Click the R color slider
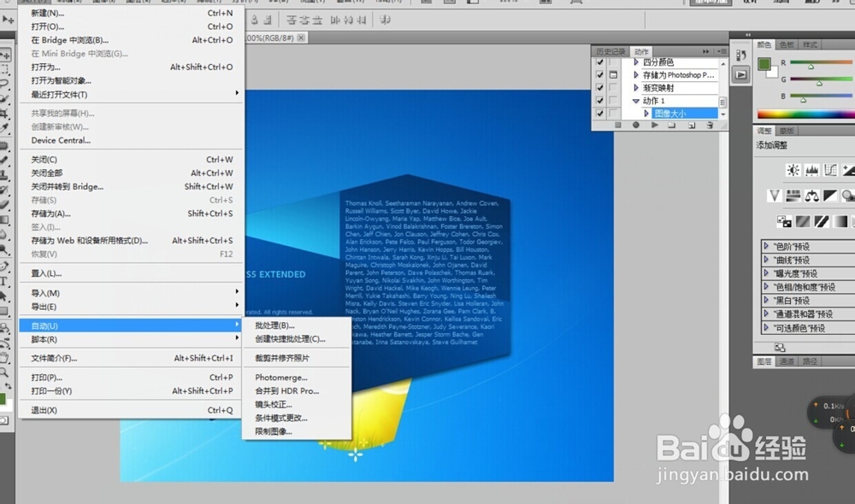 point(821,62)
